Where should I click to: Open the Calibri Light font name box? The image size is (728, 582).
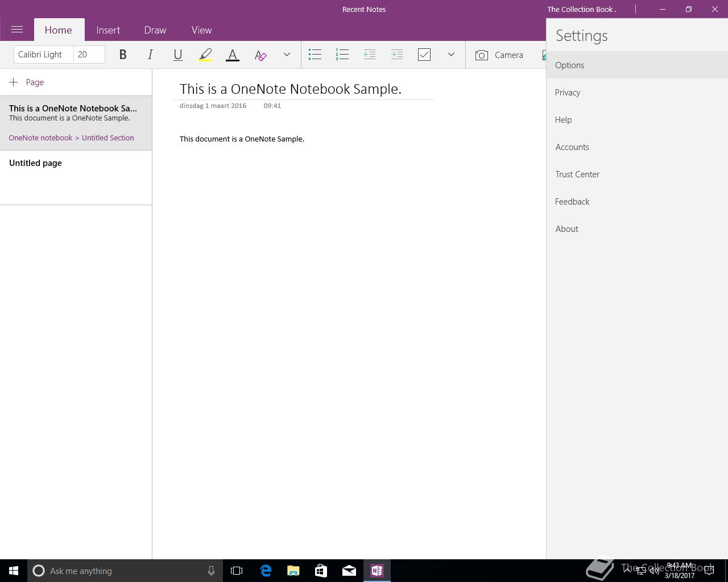pyautogui.click(x=43, y=55)
